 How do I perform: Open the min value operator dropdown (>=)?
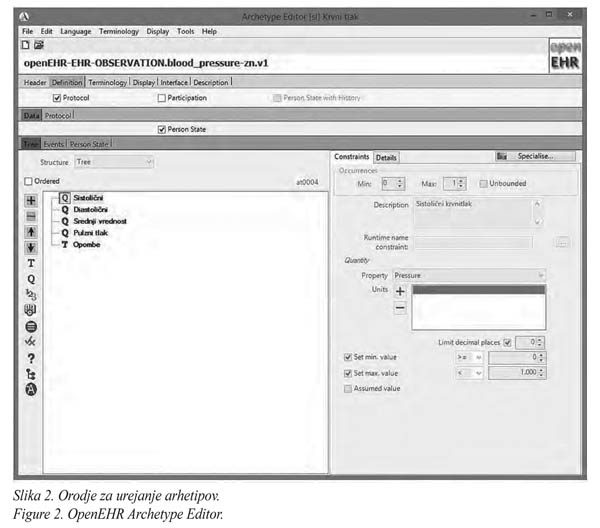point(470,357)
